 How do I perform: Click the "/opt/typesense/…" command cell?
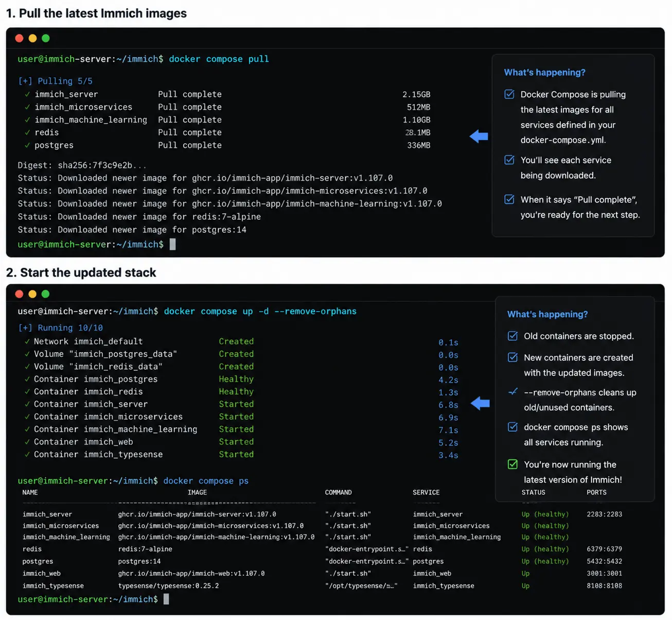coord(361,586)
